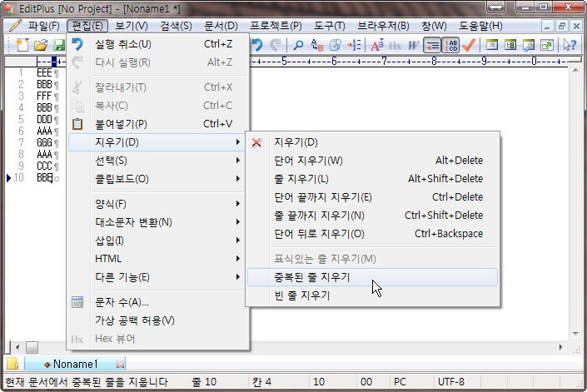
Task: Open the 문서(D) menu
Action: tap(221, 26)
